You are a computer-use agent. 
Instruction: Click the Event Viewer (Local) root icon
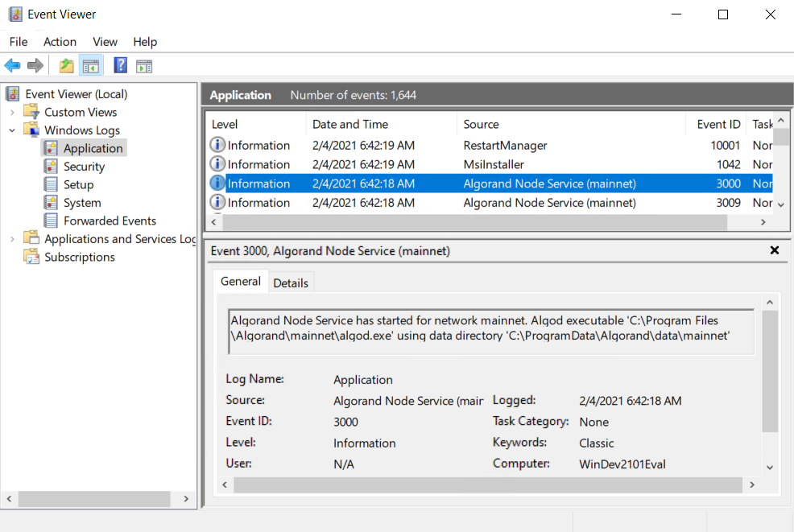pyautogui.click(x=13, y=93)
